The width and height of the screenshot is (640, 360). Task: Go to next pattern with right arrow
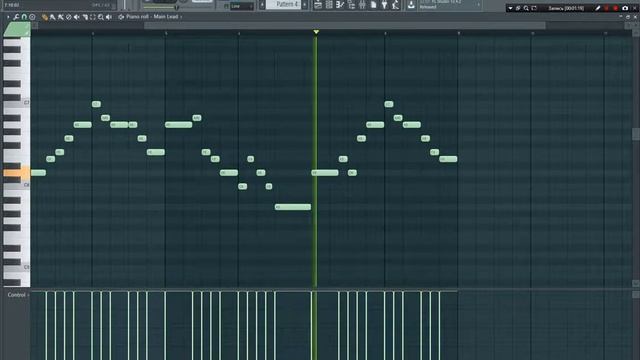(304, 4)
